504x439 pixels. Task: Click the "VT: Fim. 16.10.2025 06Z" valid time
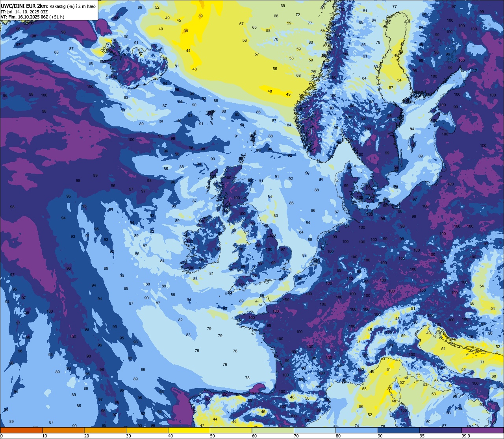coord(24,17)
